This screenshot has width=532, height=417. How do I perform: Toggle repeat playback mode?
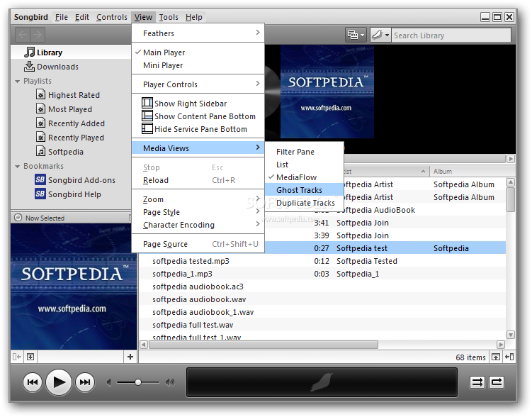(497, 382)
